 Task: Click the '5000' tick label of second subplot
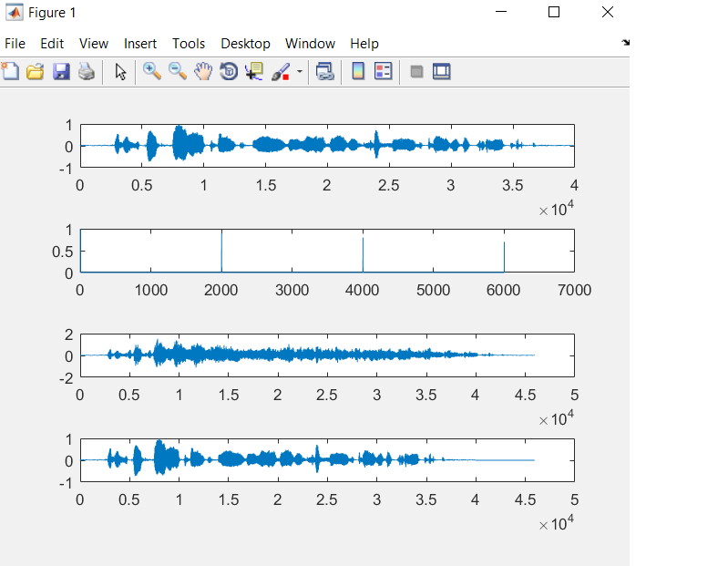tap(433, 290)
